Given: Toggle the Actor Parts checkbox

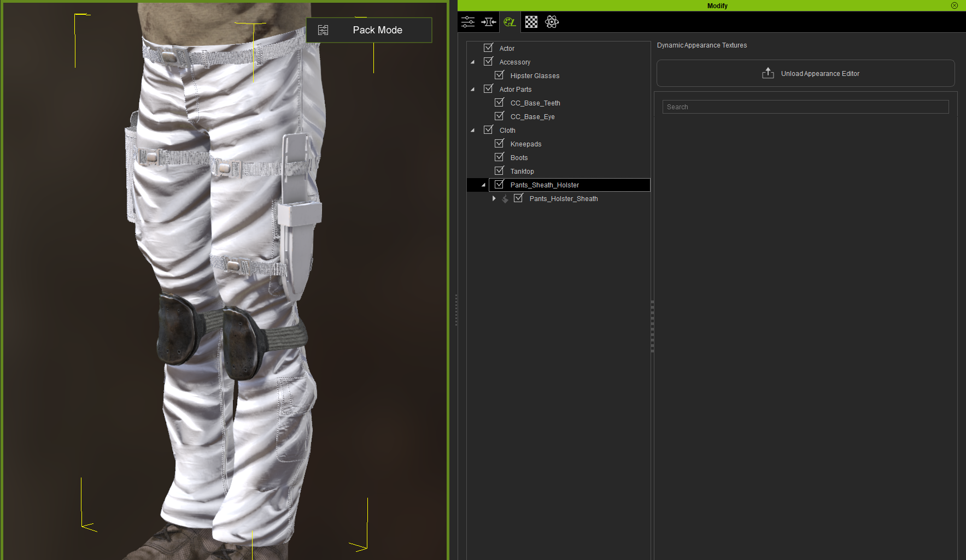Looking at the screenshot, I should 488,89.
